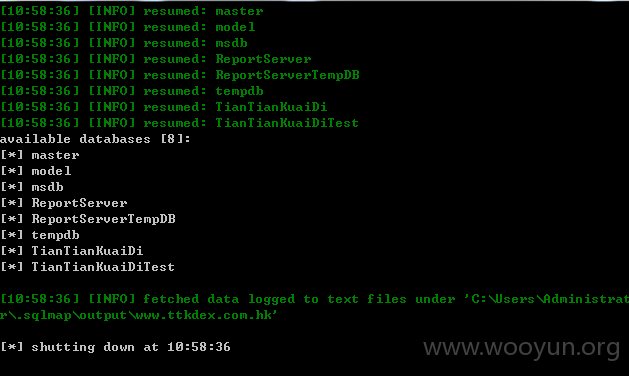Select the 'resumed: ReportServer' log line
This screenshot has width=629, height=376.
[x=156, y=59]
